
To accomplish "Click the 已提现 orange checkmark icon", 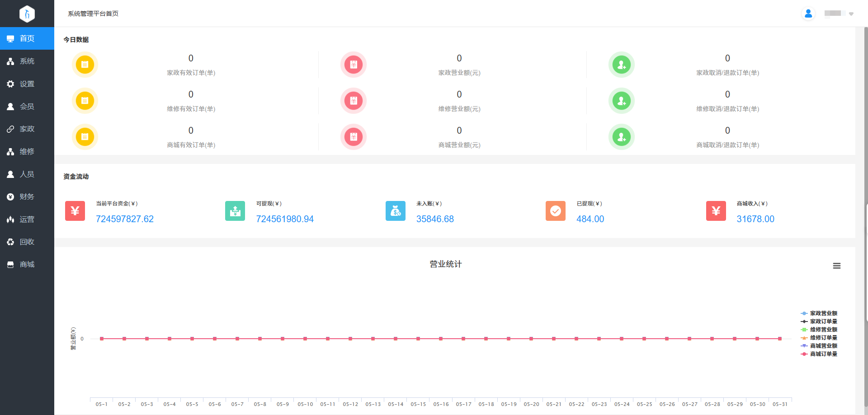I will [x=556, y=211].
